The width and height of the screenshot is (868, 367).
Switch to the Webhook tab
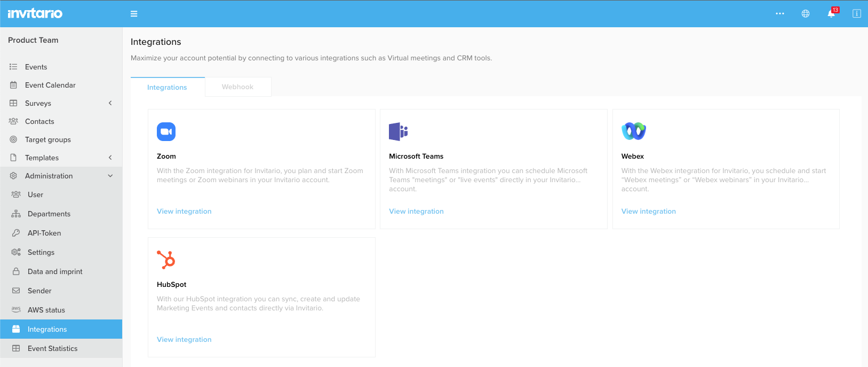237,87
